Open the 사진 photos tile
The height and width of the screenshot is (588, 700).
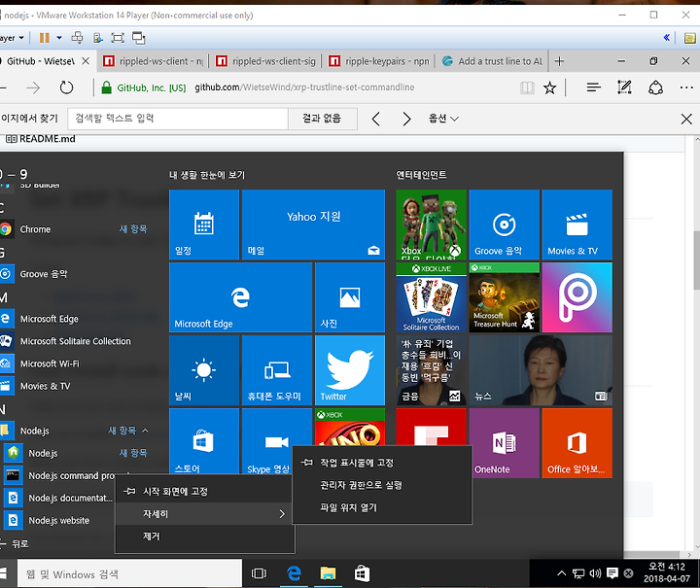tap(350, 297)
